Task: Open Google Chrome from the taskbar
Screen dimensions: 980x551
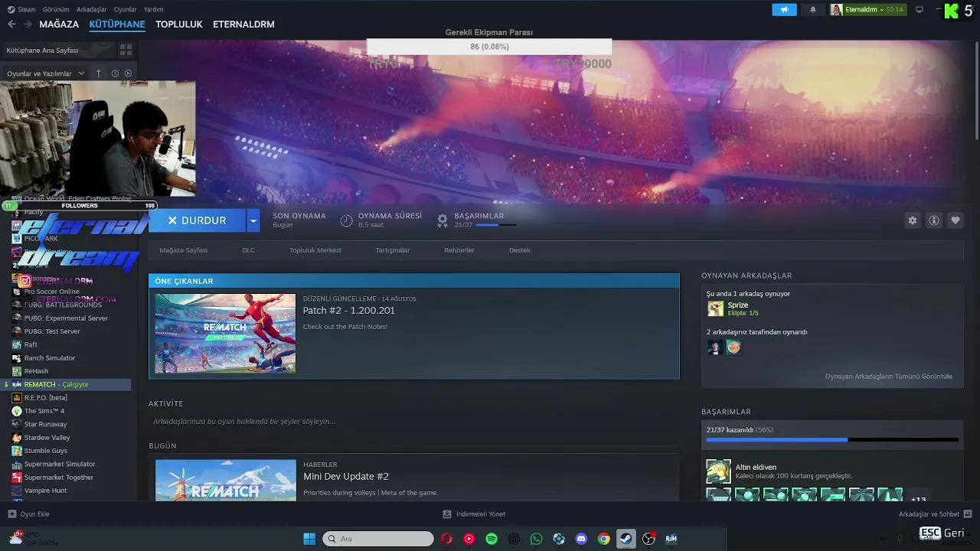Action: click(603, 539)
